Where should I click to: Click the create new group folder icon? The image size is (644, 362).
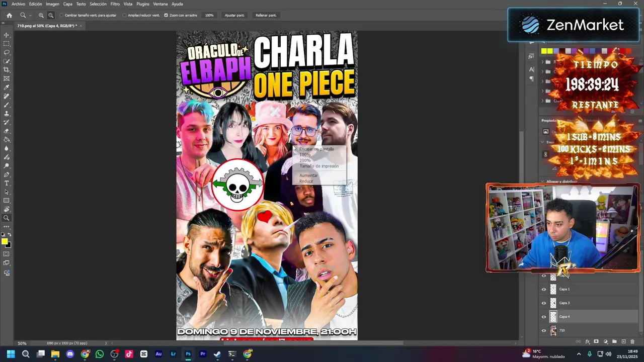point(614,342)
